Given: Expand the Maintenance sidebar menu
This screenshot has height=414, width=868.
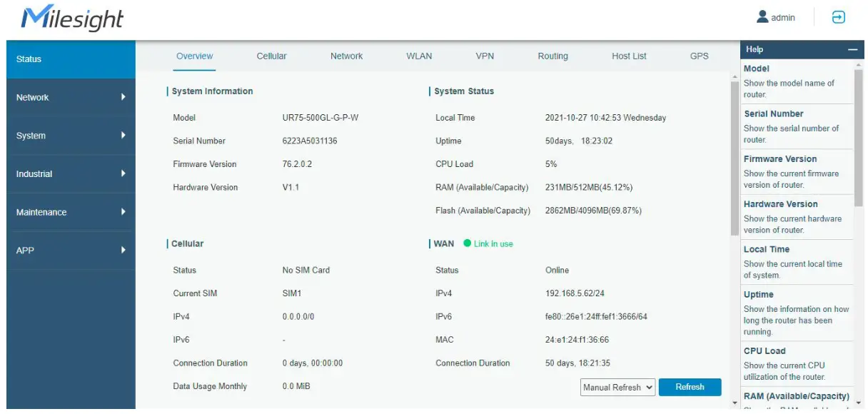Looking at the screenshot, I should (x=68, y=212).
